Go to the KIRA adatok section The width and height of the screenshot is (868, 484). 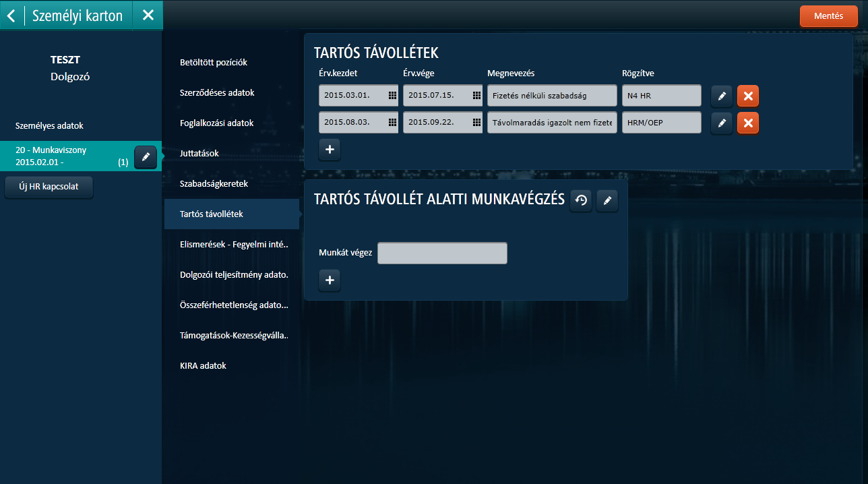(203, 365)
